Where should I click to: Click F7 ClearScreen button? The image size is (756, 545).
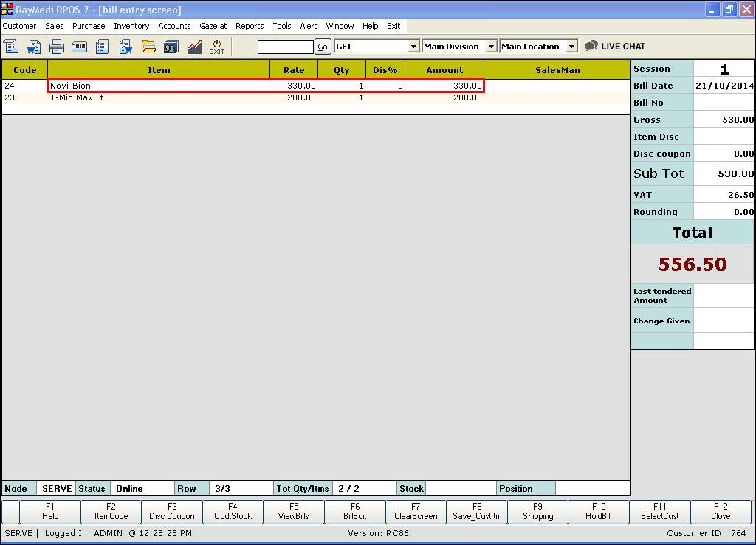pos(416,512)
